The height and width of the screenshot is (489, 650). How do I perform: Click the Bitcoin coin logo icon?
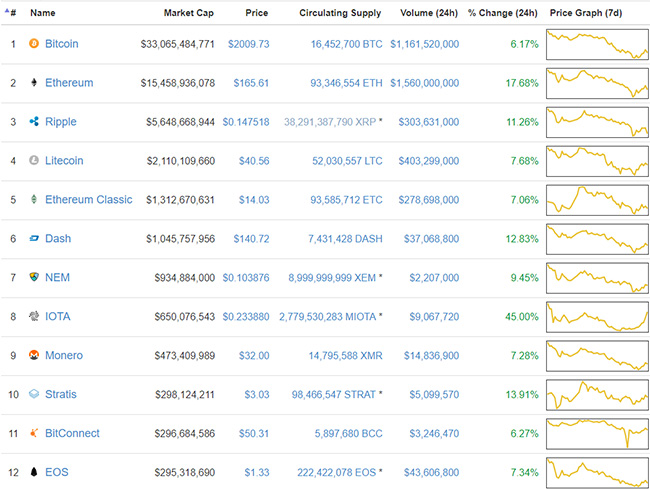pyautogui.click(x=35, y=44)
